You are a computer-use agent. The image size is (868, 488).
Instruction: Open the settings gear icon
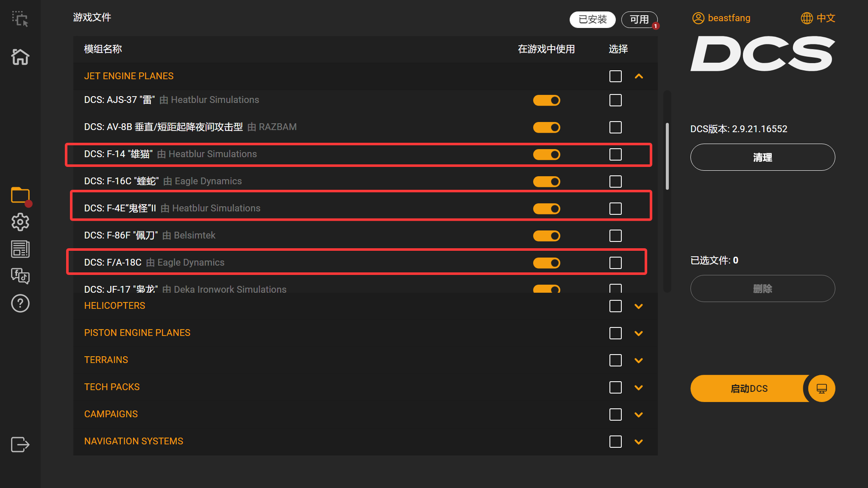pyautogui.click(x=20, y=222)
